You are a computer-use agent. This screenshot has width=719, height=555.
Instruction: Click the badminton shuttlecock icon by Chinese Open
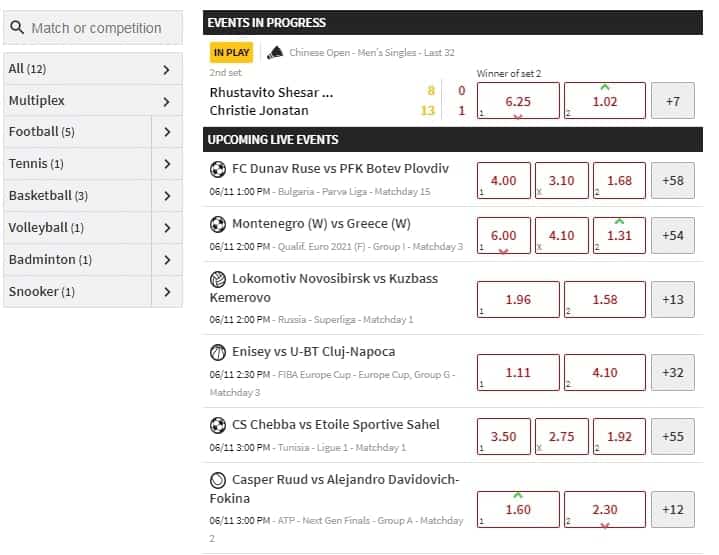click(275, 52)
